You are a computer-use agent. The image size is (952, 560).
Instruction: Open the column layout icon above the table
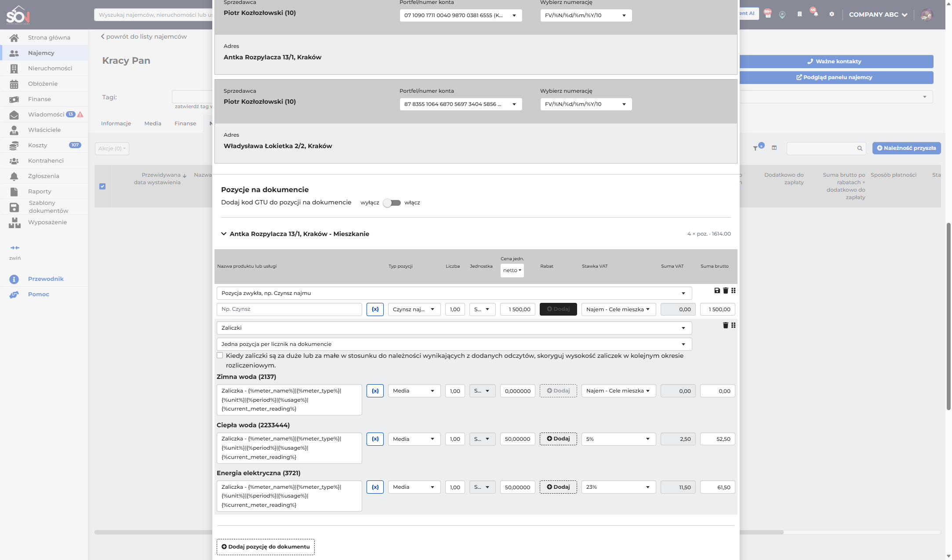click(774, 148)
